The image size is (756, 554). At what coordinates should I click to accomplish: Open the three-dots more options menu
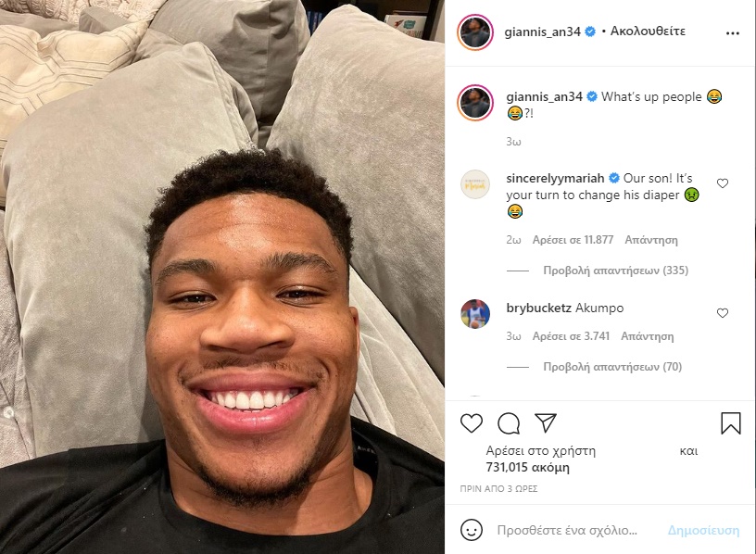tap(732, 32)
